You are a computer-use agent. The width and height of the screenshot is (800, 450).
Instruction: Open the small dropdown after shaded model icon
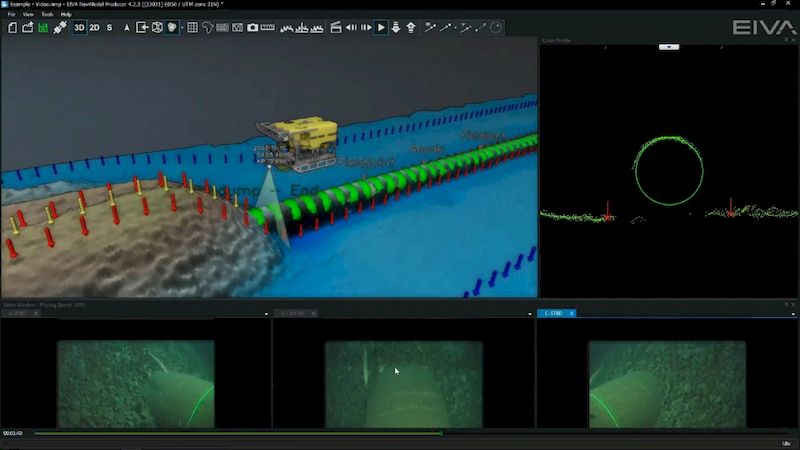[182, 28]
